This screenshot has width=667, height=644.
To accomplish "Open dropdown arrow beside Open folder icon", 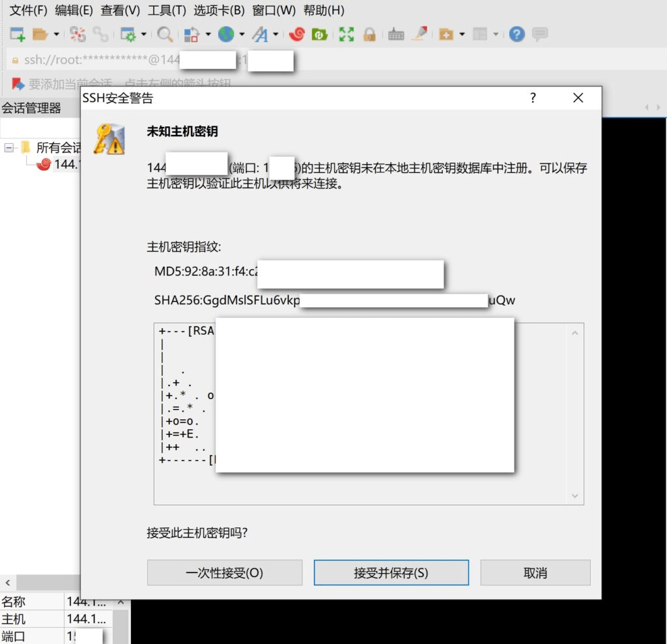I will [x=56, y=35].
